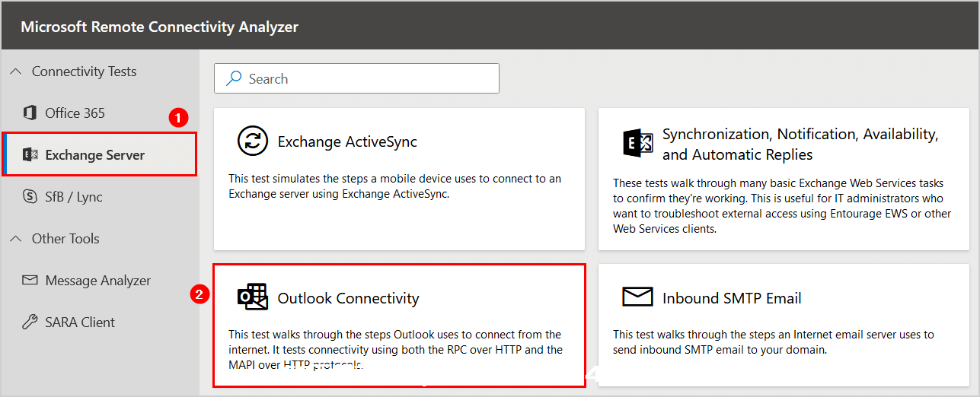Click the Exchange Web Services description text
The height and width of the screenshot is (397, 980).
(x=782, y=206)
